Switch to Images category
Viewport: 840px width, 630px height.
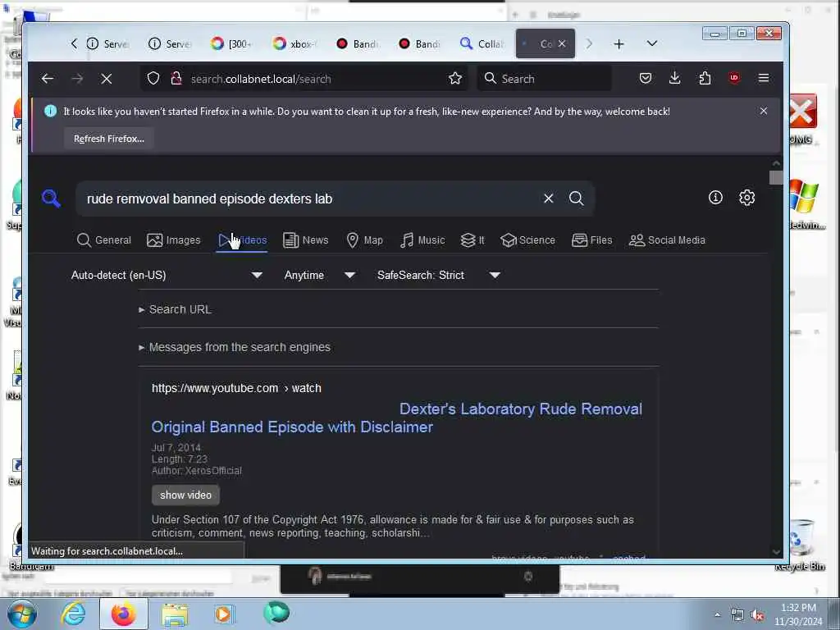click(x=174, y=240)
